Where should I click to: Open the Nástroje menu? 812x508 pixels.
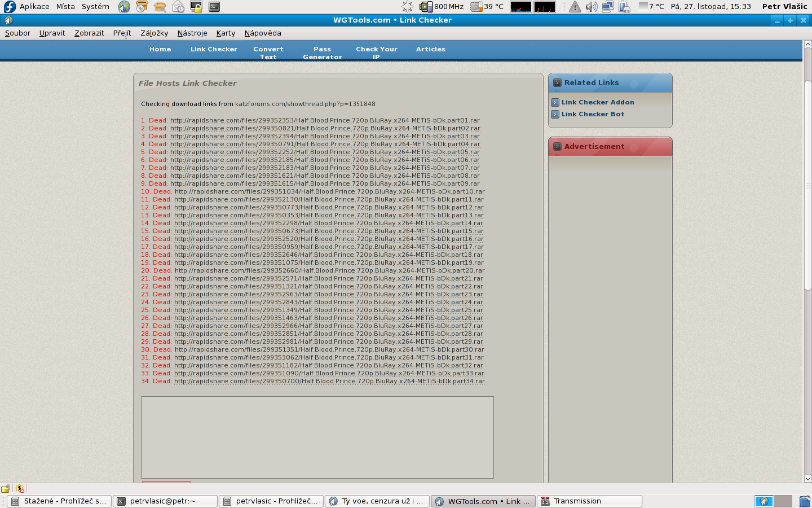point(192,33)
